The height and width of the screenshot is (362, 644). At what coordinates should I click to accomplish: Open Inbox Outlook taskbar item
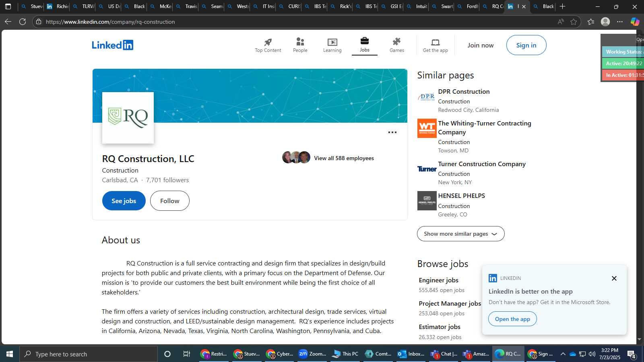pos(411,354)
